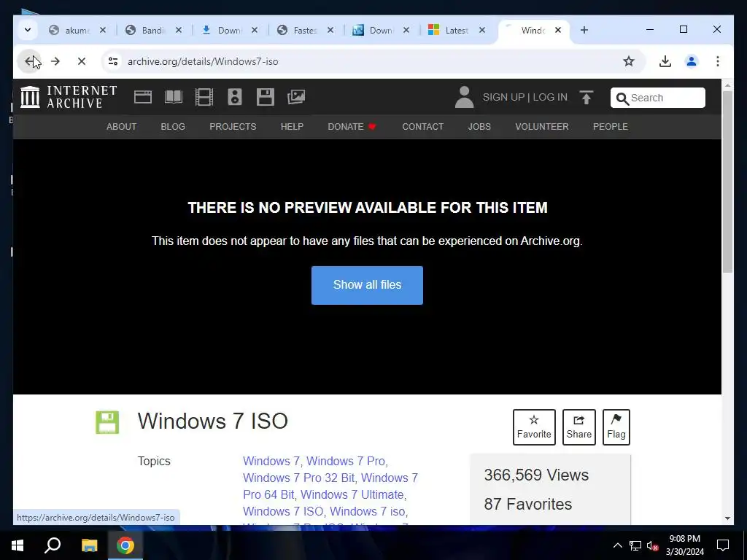This screenshot has width=747, height=560.
Task: Click the page vertical scrollbar thumb
Action: click(727, 181)
